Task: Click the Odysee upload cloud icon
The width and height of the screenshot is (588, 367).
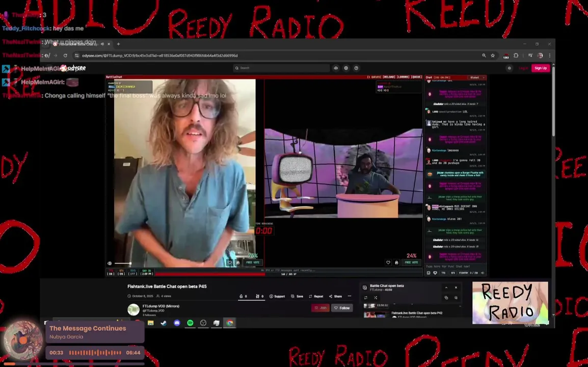Action: [336, 68]
